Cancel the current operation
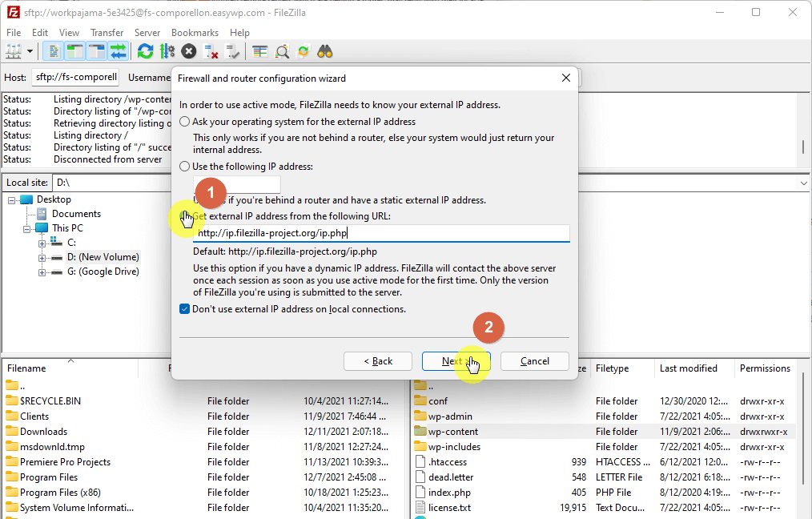This screenshot has width=812, height=519. point(189,51)
